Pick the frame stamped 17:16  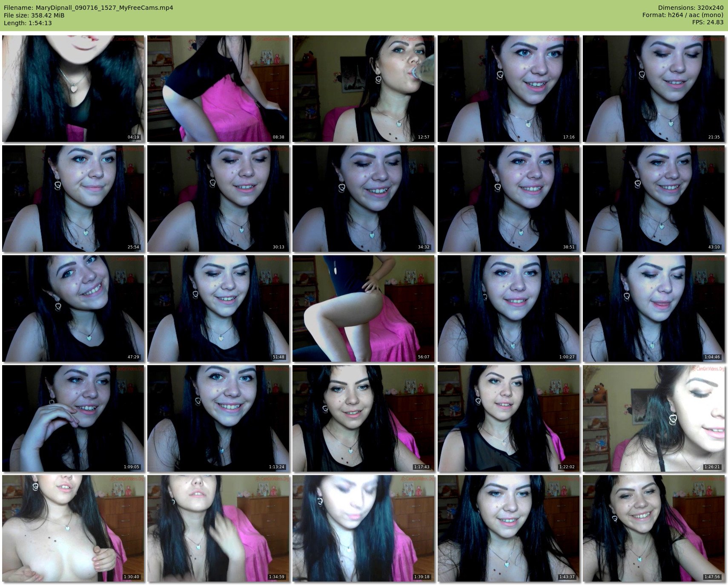point(509,89)
